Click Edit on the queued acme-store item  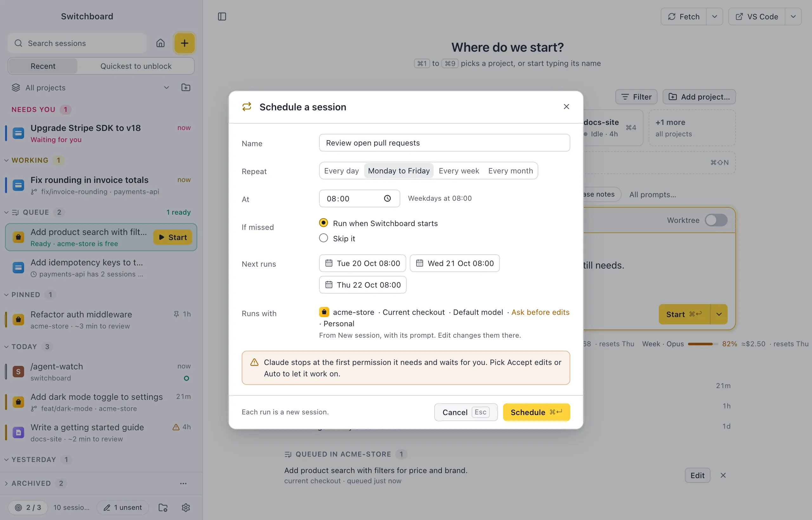(697, 475)
